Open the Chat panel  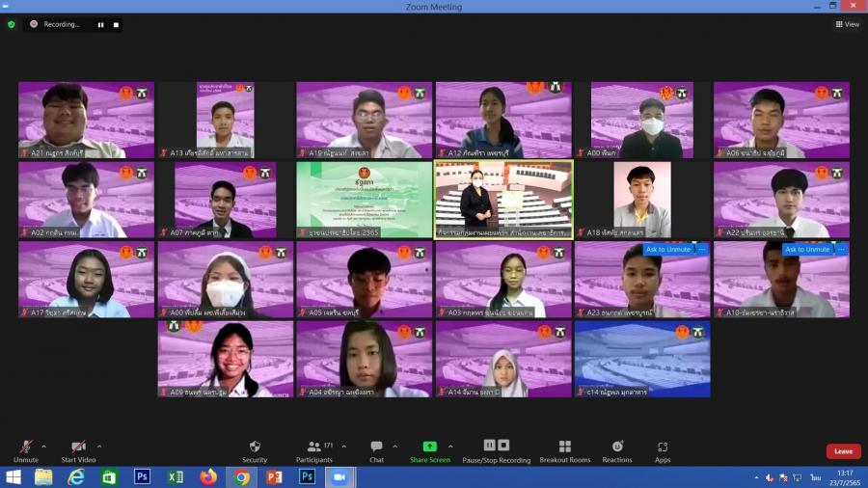[x=376, y=451]
